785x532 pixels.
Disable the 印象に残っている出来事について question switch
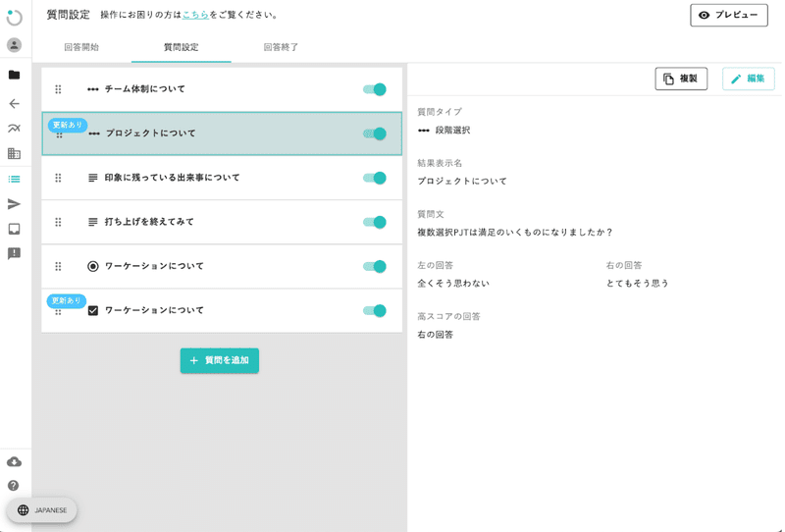[x=375, y=178]
